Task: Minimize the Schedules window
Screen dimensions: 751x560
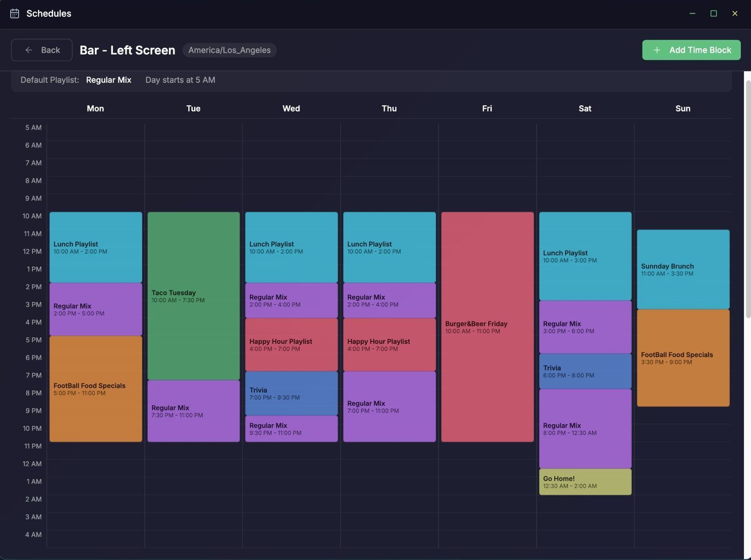Action: [x=693, y=13]
